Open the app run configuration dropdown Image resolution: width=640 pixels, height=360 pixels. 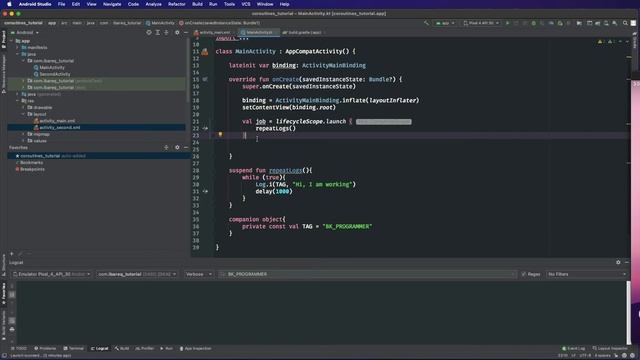[x=445, y=23]
